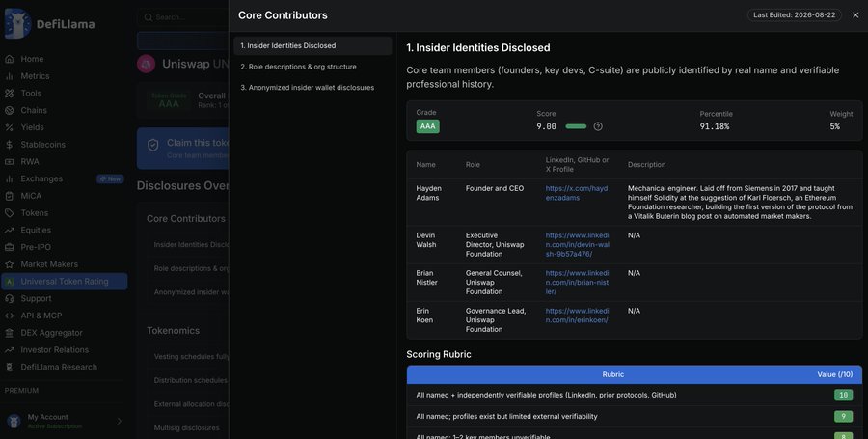This screenshot has width=868, height=439.
Task: Open the Support headset icon
Action: [10, 298]
